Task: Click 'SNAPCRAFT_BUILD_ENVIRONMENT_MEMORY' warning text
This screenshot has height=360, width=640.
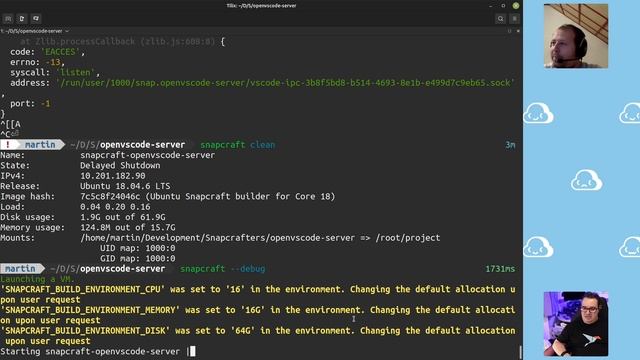Action: tap(90, 310)
